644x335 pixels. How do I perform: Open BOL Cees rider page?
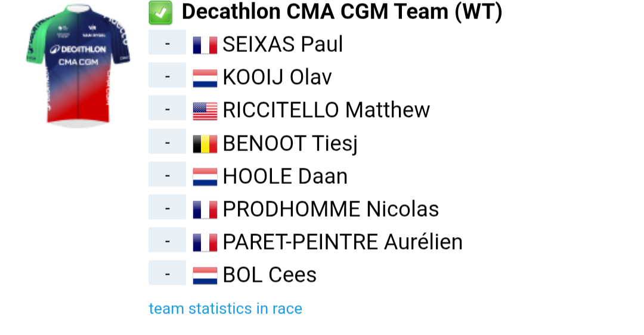tap(270, 275)
